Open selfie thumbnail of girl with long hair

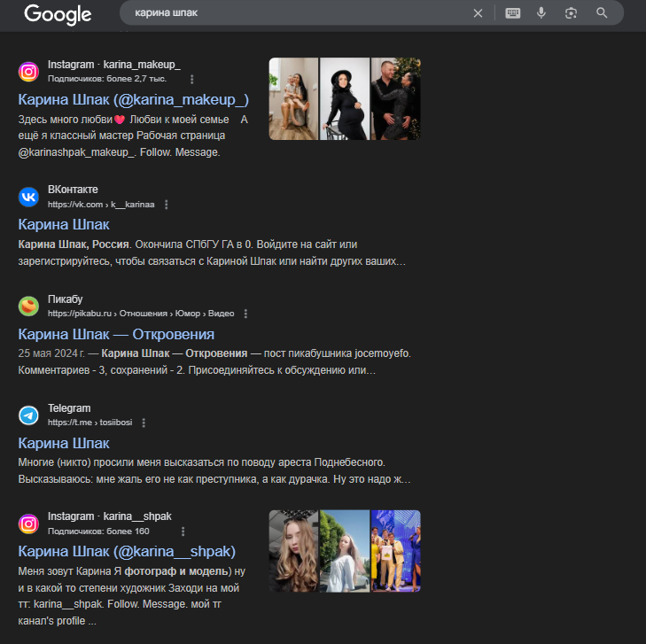click(x=293, y=551)
